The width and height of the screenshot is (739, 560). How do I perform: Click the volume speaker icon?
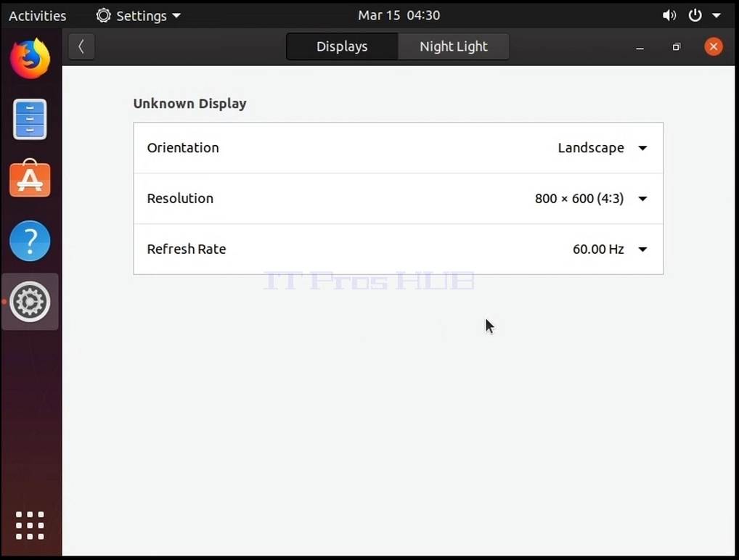click(669, 15)
